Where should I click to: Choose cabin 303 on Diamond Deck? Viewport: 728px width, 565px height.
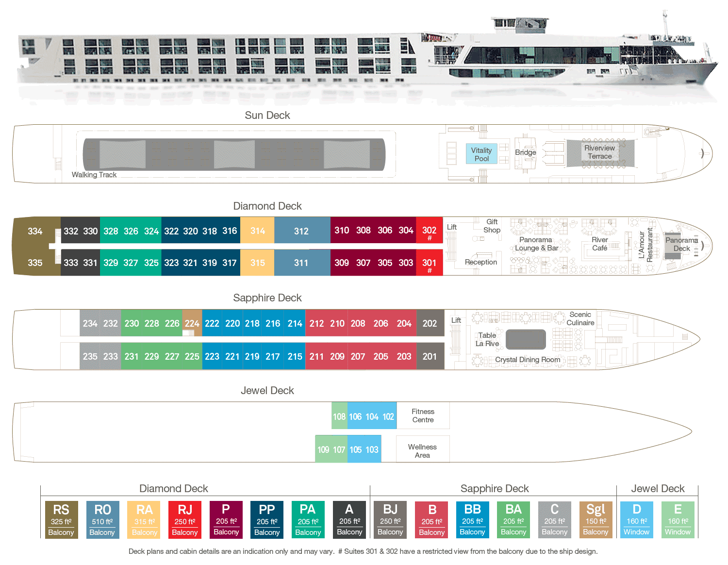406,263
